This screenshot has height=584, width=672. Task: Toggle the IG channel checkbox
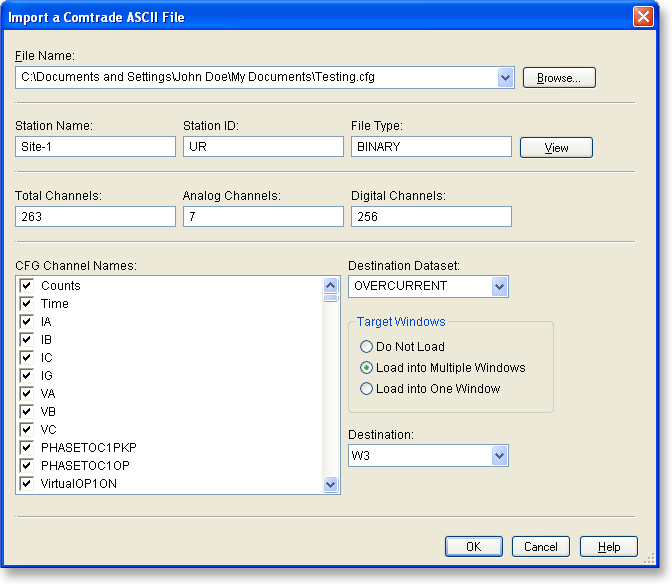[x=26, y=375]
